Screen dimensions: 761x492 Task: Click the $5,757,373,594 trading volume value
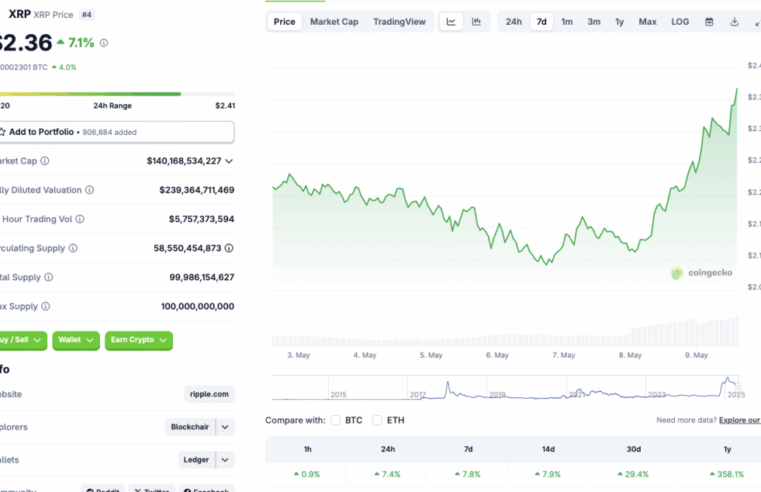[x=201, y=219]
